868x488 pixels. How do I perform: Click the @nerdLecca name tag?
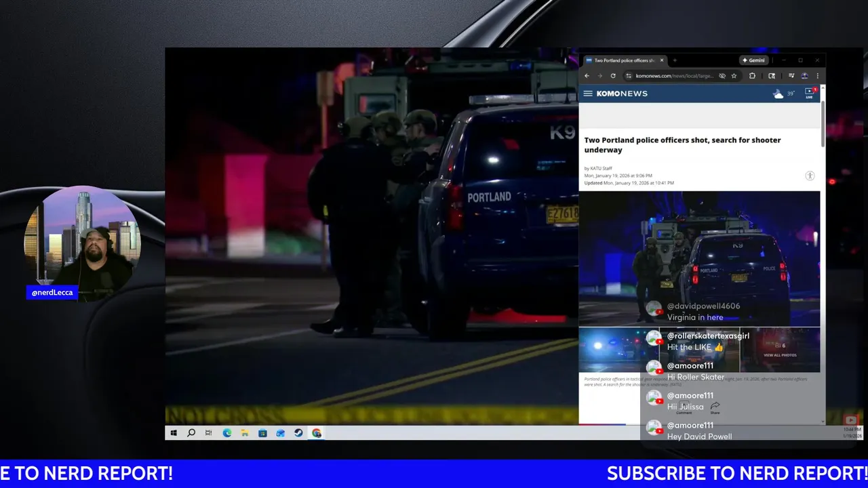52,293
